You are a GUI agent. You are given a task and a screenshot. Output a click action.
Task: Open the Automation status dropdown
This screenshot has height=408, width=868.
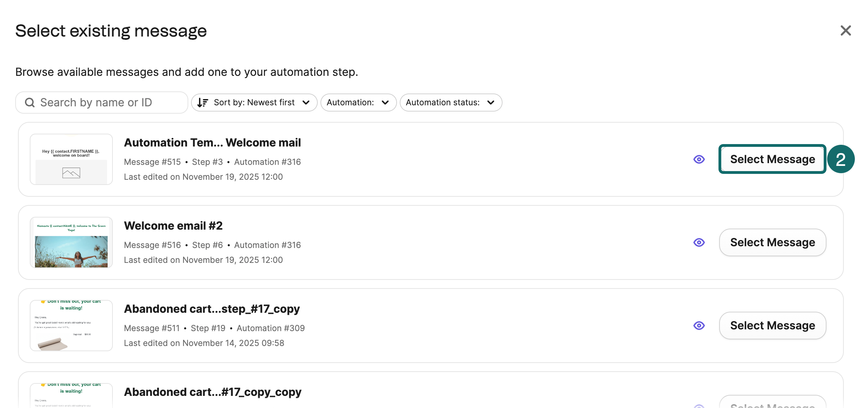coord(451,103)
